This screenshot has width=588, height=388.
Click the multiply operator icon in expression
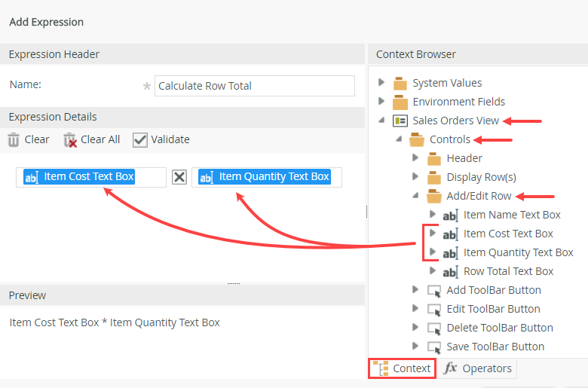pyautogui.click(x=179, y=177)
